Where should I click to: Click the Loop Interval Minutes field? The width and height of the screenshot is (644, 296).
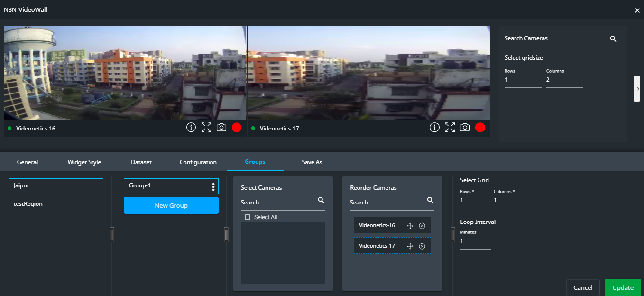476,241
